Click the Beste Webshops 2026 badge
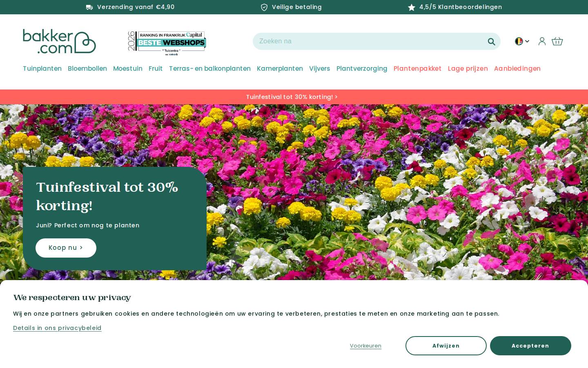588x368 pixels. pyautogui.click(x=167, y=43)
